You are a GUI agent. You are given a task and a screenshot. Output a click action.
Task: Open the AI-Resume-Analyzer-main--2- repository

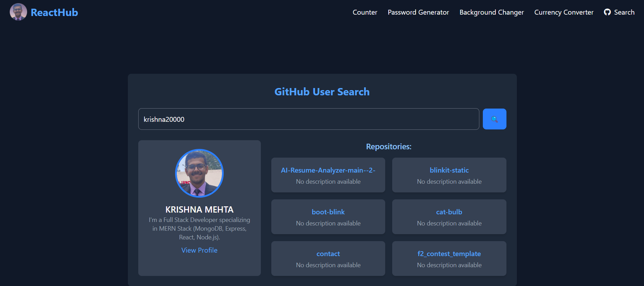(328, 170)
